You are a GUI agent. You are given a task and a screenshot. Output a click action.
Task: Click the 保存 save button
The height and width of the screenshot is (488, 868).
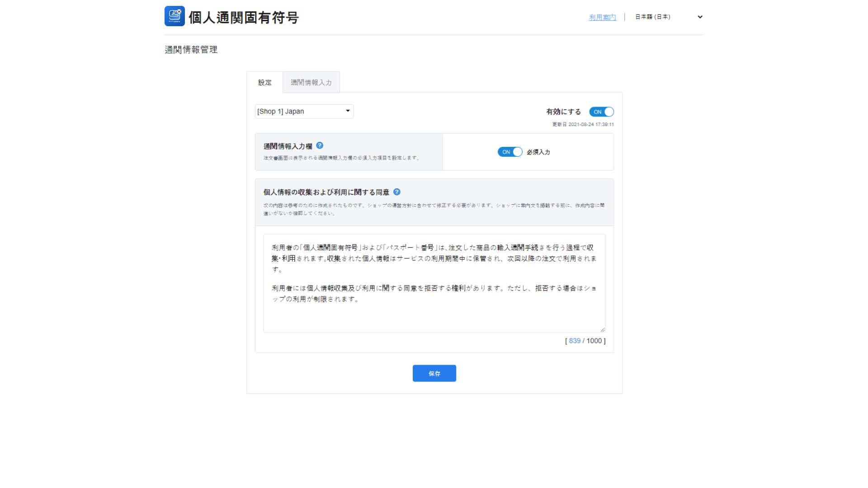434,373
